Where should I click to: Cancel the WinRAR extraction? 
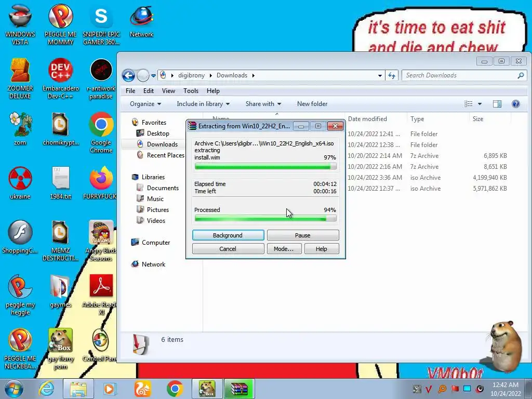pos(228,249)
